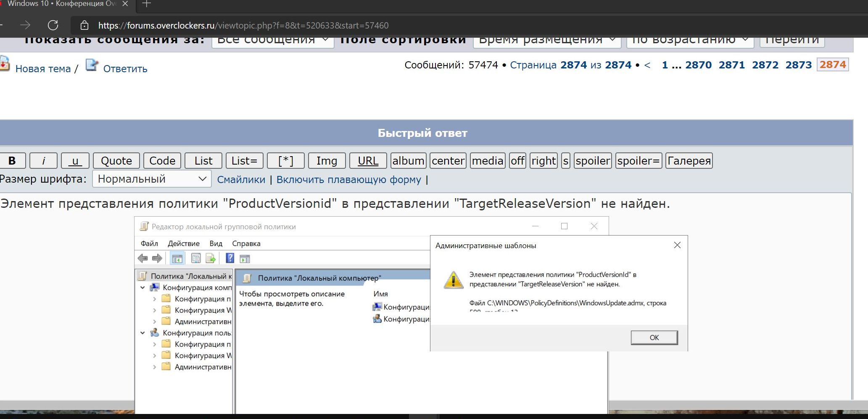The image size is (868, 419).
Task: Select the Политика "Локальный к..." tree root
Action: pyautogui.click(x=185, y=276)
